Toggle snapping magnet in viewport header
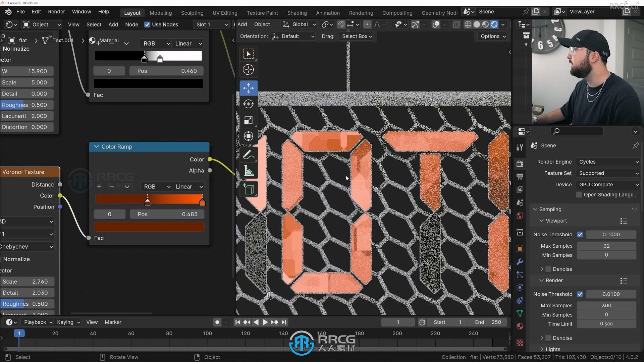644x362 pixels. 341,24
